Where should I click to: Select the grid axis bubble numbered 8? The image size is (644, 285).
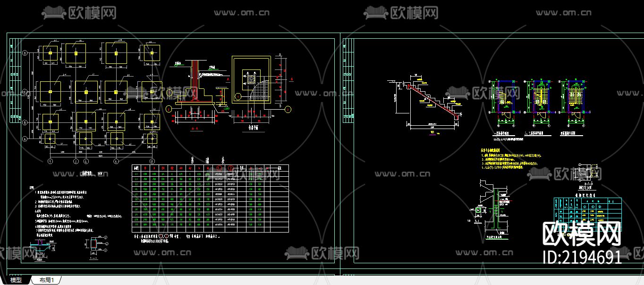[152, 161]
